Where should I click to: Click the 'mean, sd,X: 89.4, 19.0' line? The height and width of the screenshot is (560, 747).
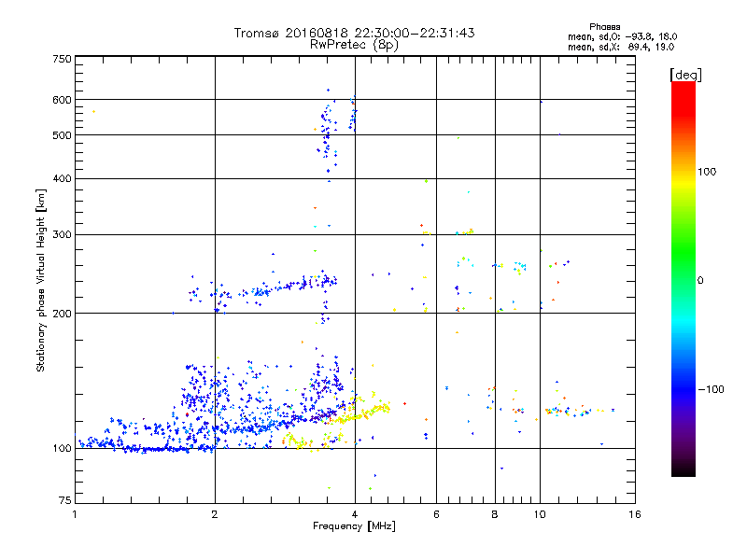click(621, 47)
